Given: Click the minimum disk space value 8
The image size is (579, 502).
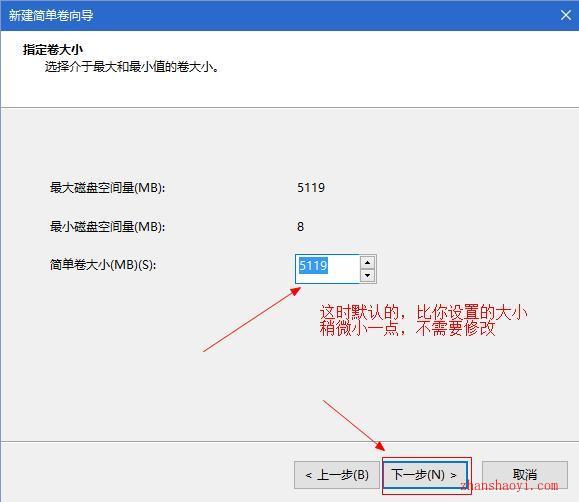Looking at the screenshot, I should click(301, 226).
